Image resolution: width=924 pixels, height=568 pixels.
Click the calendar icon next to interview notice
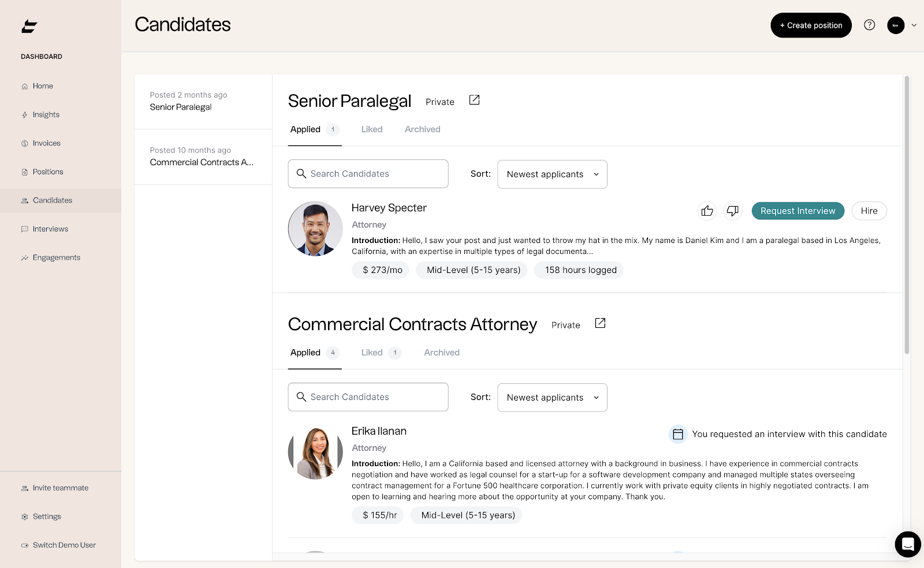677,434
